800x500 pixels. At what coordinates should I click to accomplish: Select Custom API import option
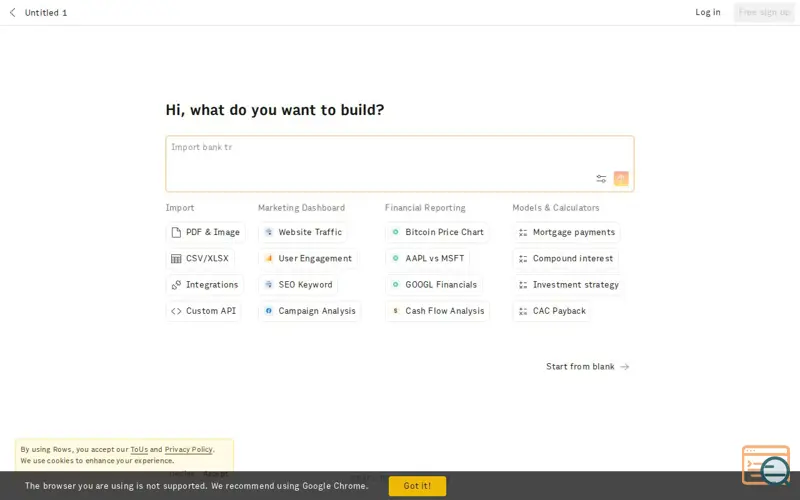[x=204, y=311]
